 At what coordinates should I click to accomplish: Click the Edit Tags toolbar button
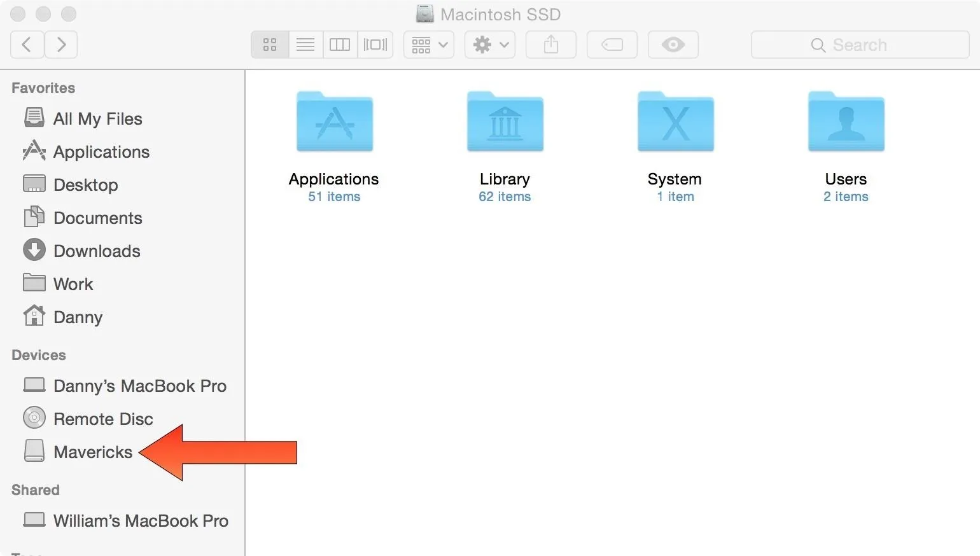612,45
